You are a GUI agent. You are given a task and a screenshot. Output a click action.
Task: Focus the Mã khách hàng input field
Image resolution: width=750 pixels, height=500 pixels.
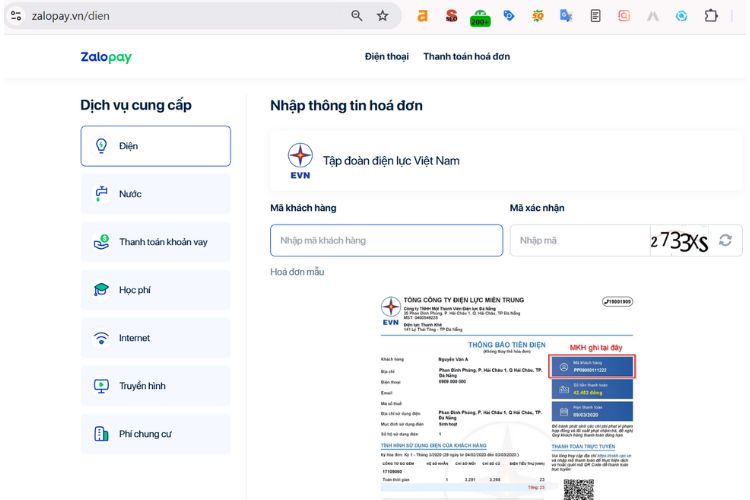click(386, 240)
